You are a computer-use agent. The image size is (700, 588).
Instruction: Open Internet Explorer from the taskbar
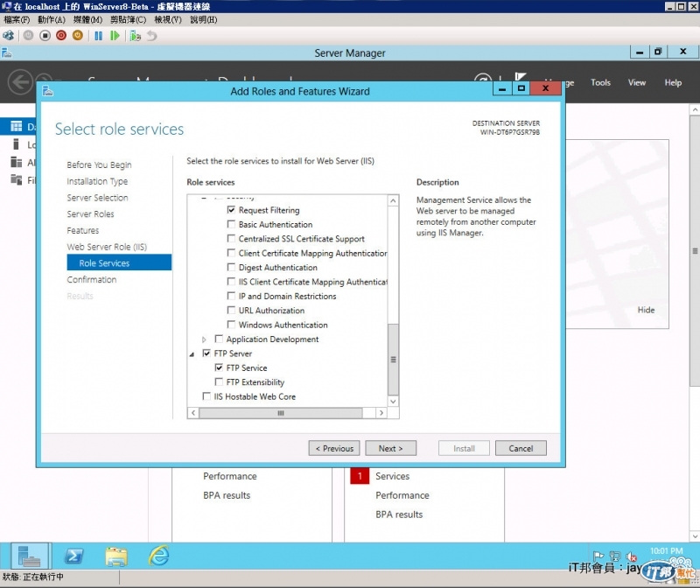click(x=159, y=556)
